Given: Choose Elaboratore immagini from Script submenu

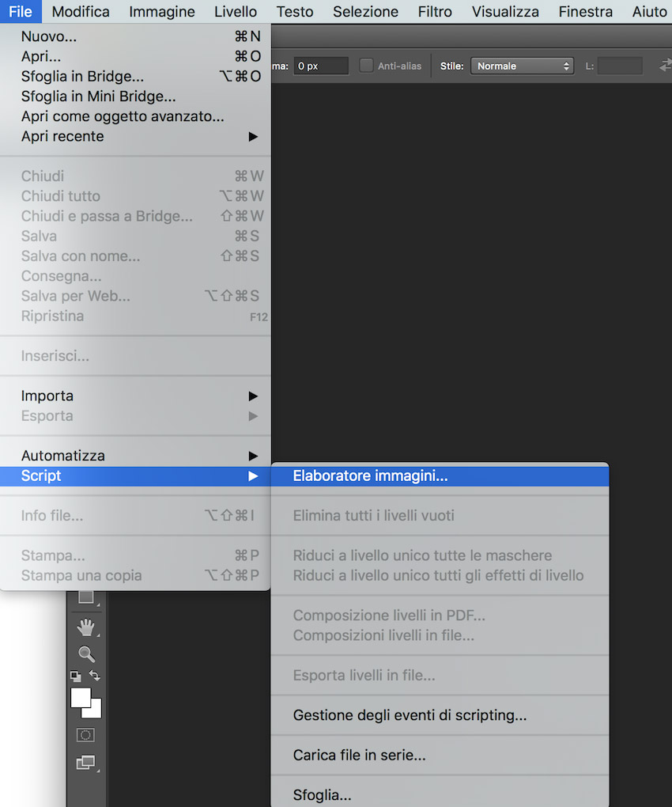Looking at the screenshot, I should 370,476.
